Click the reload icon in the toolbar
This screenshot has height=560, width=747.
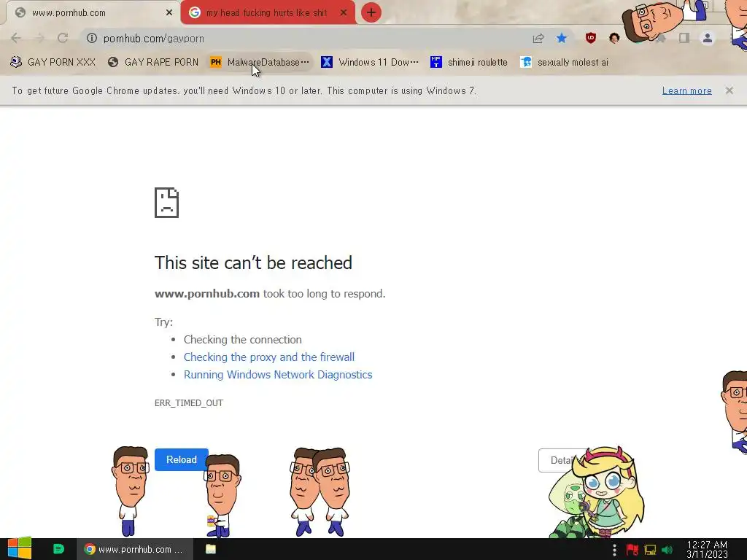[x=63, y=38]
